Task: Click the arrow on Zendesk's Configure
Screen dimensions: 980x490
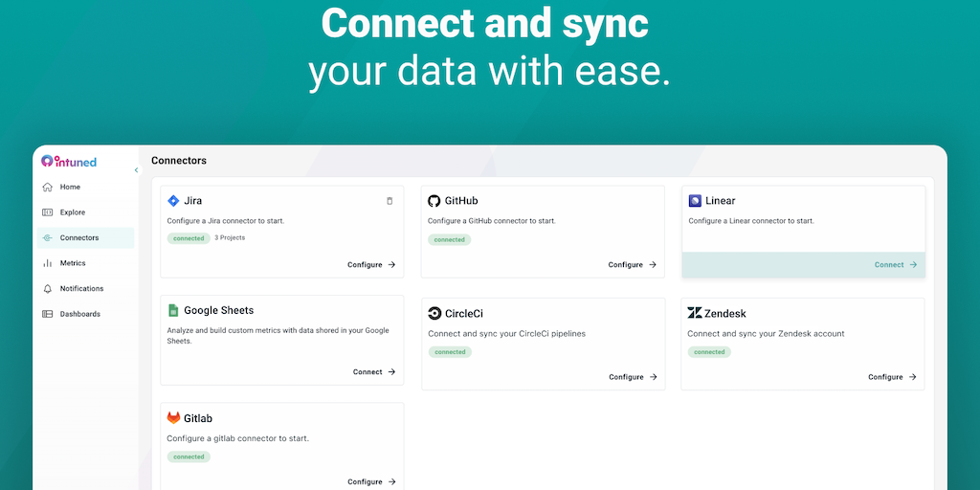Action: click(912, 377)
